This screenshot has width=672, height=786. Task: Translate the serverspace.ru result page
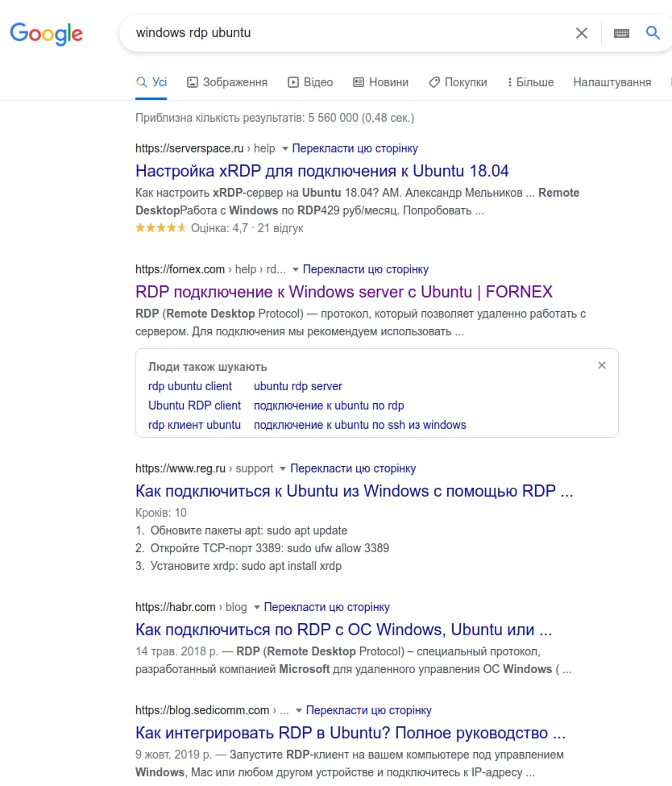tap(355, 148)
